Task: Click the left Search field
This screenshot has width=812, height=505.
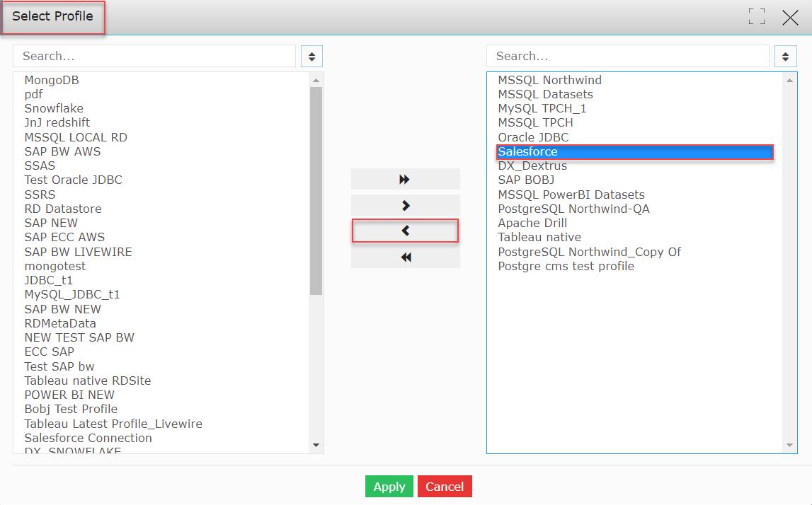Action: pyautogui.click(x=154, y=56)
